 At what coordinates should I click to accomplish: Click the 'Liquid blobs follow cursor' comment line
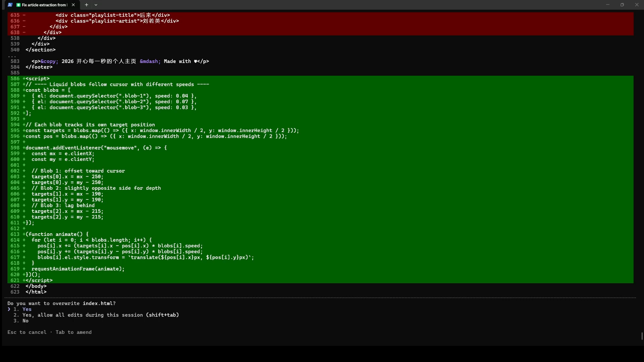coord(117,84)
